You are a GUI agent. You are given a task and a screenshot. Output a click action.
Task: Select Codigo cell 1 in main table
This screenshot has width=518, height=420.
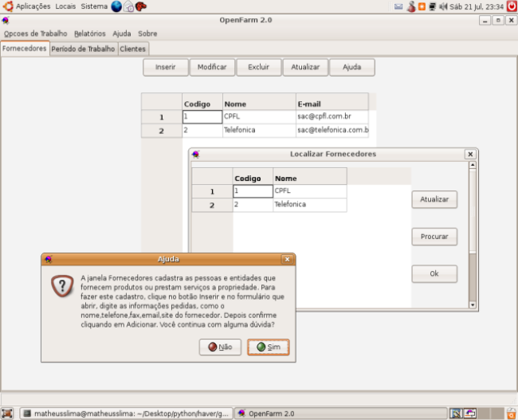click(x=202, y=116)
